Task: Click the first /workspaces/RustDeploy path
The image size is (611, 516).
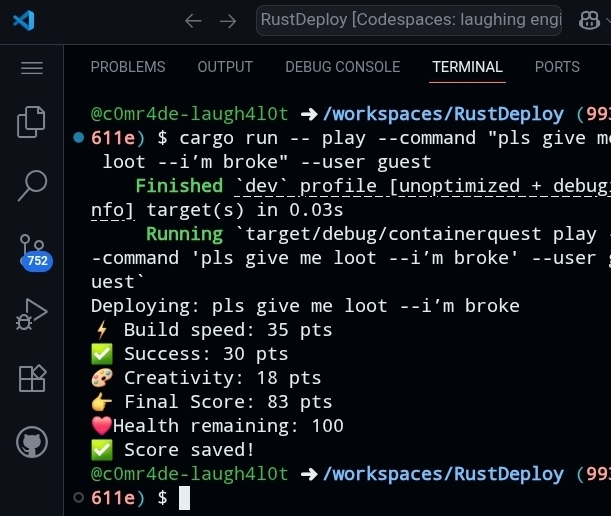Action: click(x=443, y=114)
